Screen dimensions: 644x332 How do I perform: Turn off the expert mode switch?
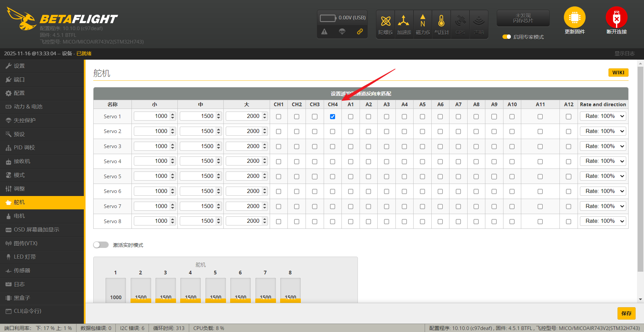click(x=506, y=37)
